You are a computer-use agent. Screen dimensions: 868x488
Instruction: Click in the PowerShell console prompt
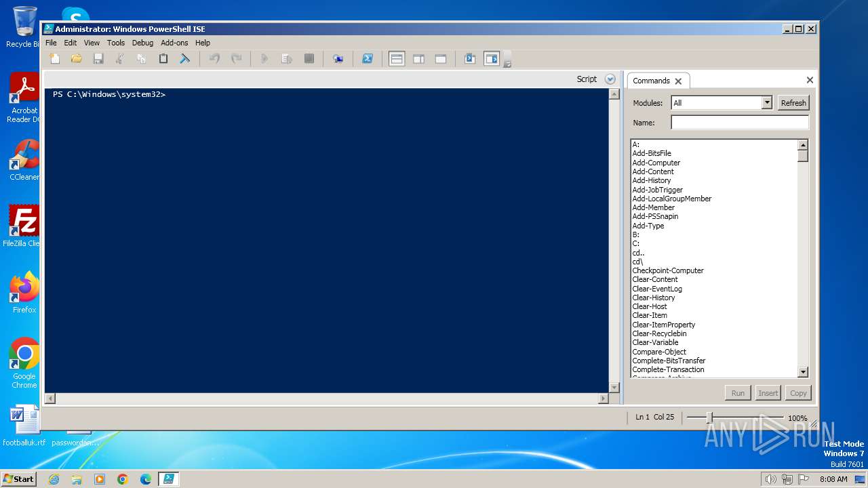pos(327,240)
